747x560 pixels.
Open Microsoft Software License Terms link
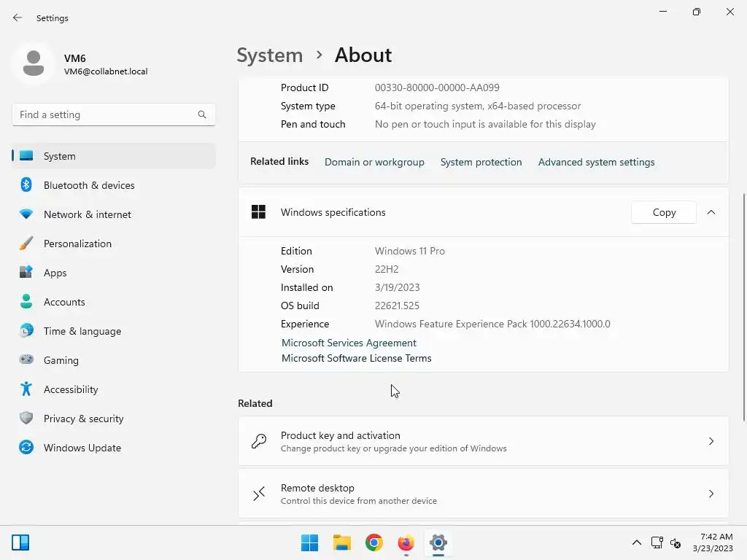coord(356,358)
